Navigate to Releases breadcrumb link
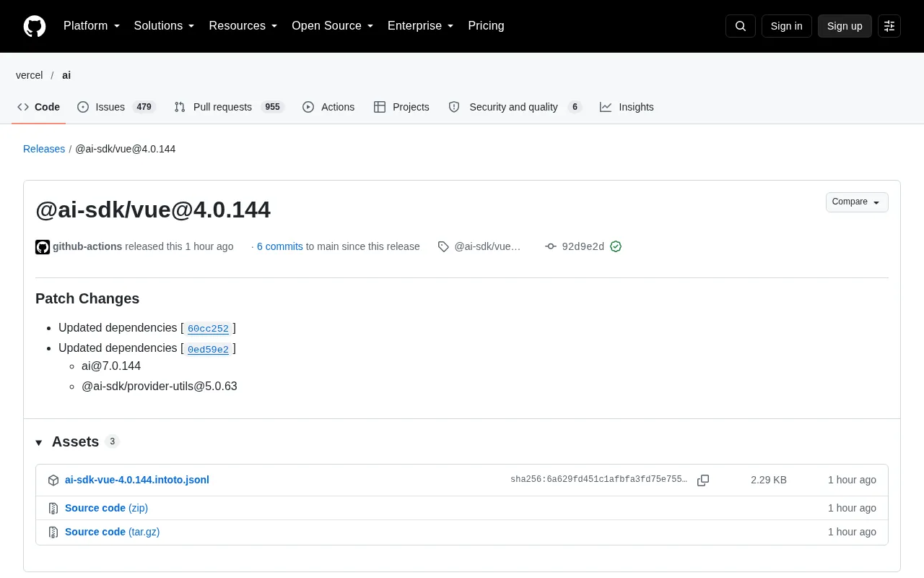 coord(44,149)
